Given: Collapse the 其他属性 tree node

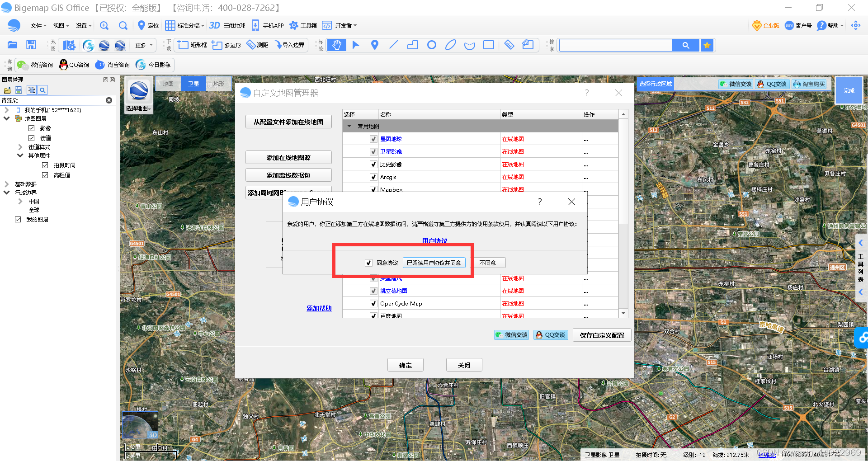Looking at the screenshot, I should click(x=20, y=155).
